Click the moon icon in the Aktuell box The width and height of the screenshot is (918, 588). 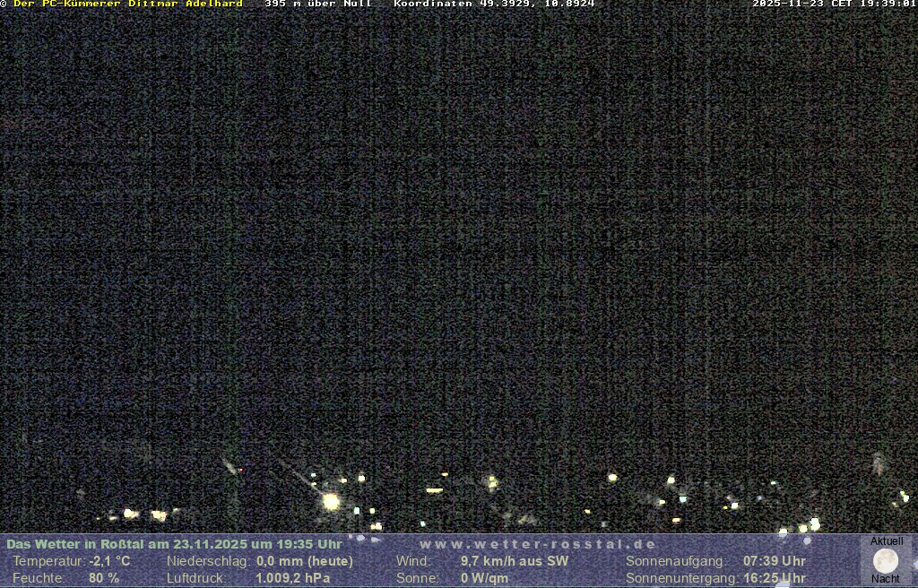pos(886,561)
